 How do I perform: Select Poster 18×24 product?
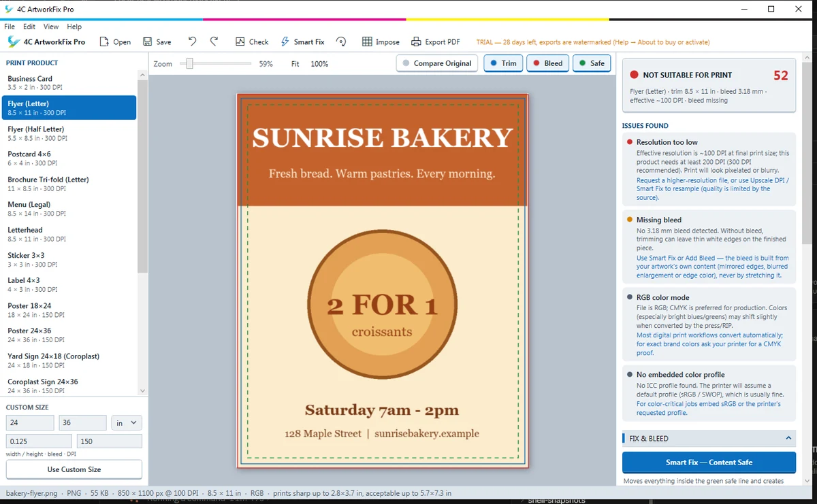(69, 310)
